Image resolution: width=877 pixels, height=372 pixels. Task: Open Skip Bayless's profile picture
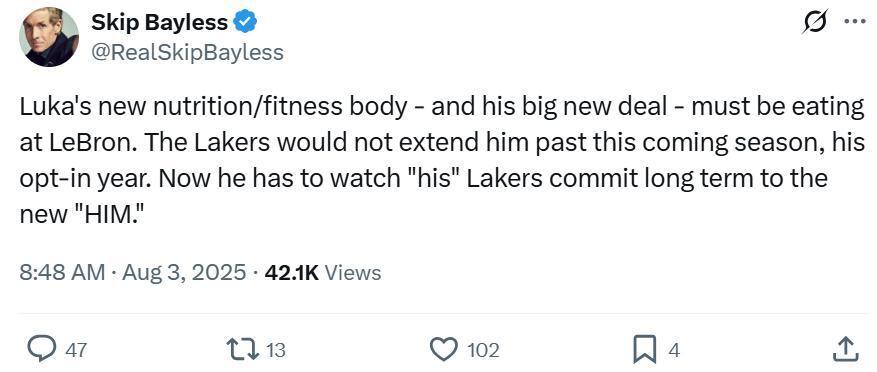tap(49, 37)
